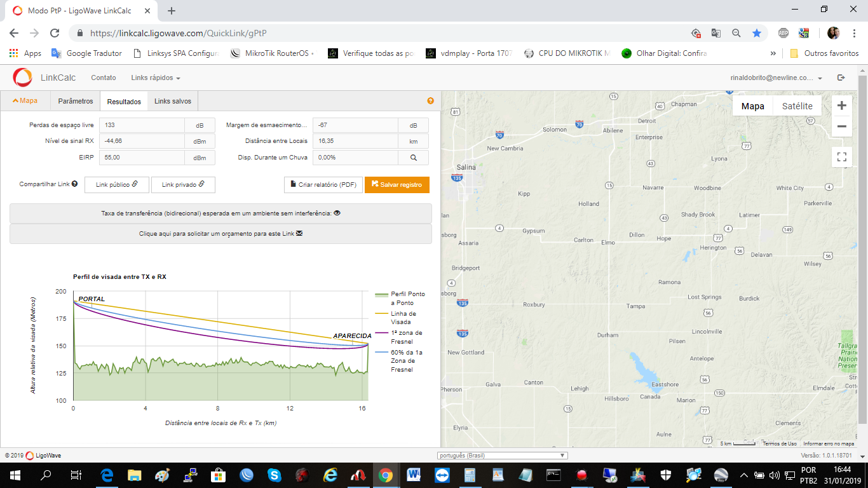This screenshot has width=868, height=488.
Task: Open the Google Tradutor bookmark
Action: pos(87,53)
